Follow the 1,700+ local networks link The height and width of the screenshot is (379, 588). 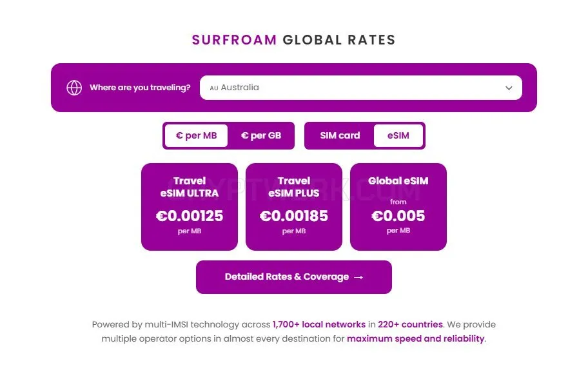coord(319,325)
